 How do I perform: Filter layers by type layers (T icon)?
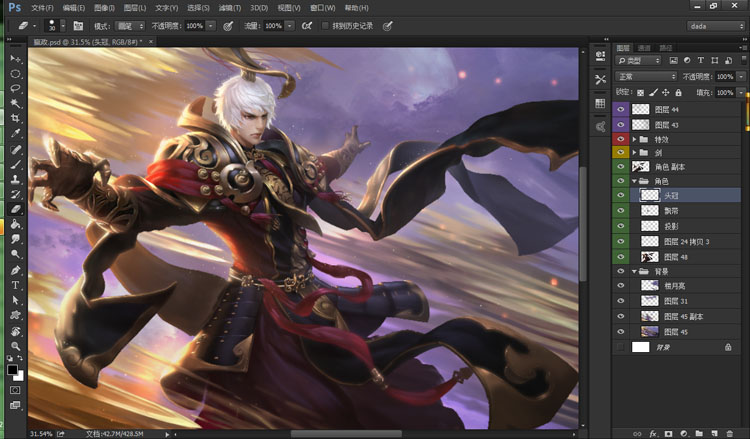pyautogui.click(x=701, y=60)
